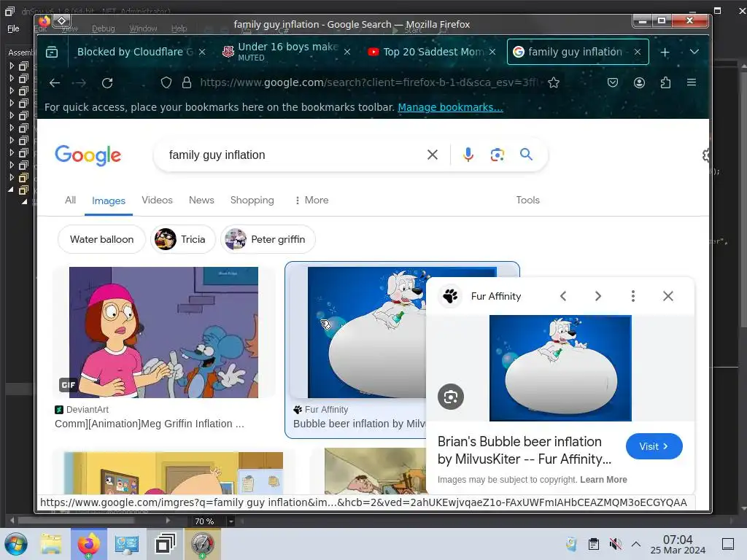Click the Fur Affinity paw logo in preview
This screenshot has width=747, height=560.
point(449,296)
